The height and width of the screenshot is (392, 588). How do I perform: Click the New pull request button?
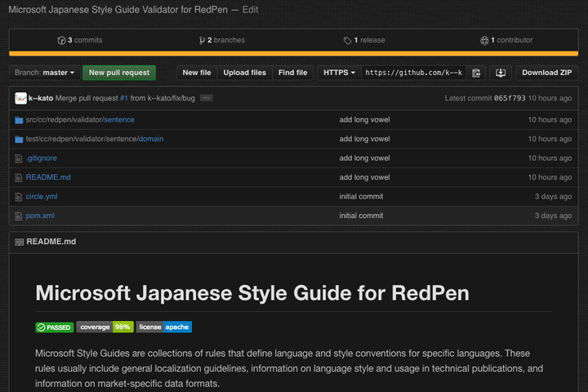click(119, 73)
